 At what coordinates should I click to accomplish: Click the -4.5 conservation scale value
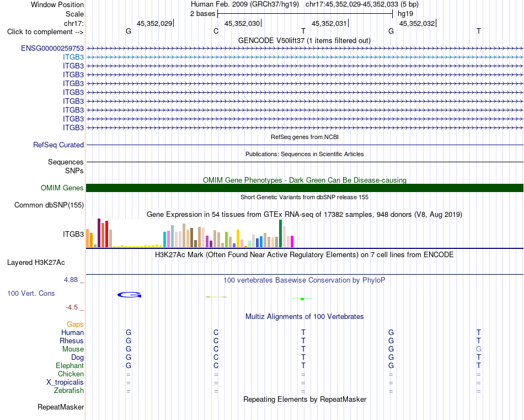pos(72,307)
